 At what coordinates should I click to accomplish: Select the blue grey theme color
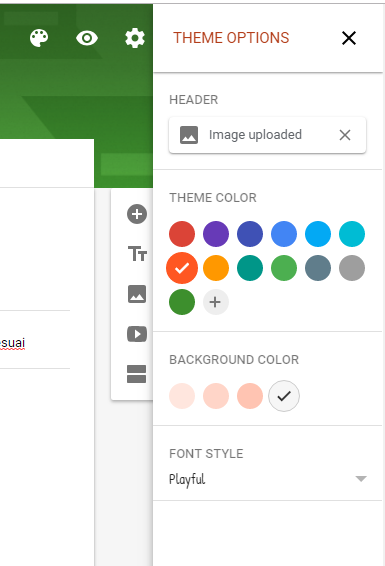(x=318, y=268)
